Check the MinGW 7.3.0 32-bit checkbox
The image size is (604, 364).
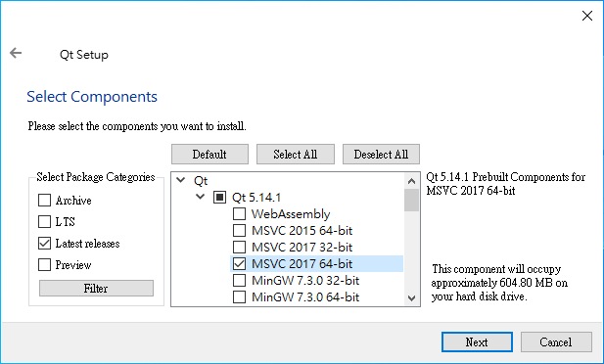(239, 281)
